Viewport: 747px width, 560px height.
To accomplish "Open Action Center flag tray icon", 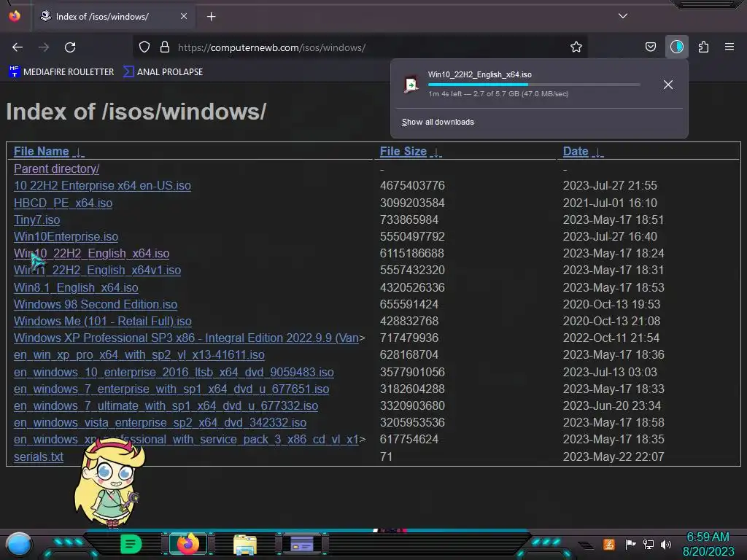I will tap(630, 544).
